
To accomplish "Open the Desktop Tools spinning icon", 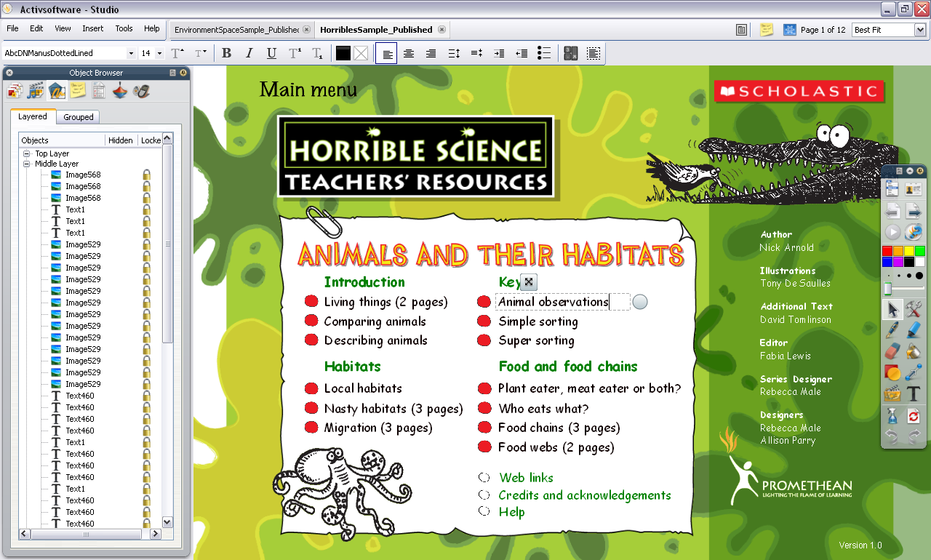I will 914,232.
